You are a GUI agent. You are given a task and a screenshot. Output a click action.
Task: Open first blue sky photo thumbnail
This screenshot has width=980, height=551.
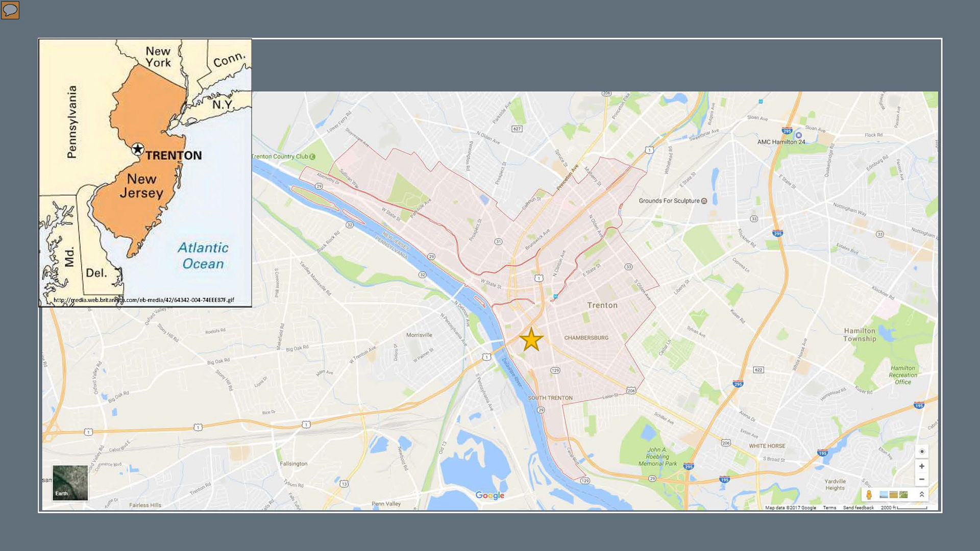[x=884, y=495]
